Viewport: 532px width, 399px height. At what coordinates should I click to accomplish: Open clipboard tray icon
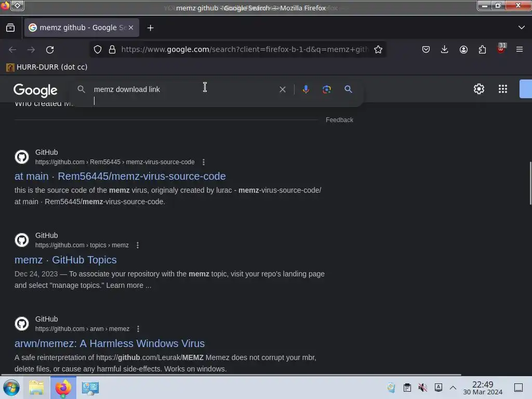(x=407, y=388)
